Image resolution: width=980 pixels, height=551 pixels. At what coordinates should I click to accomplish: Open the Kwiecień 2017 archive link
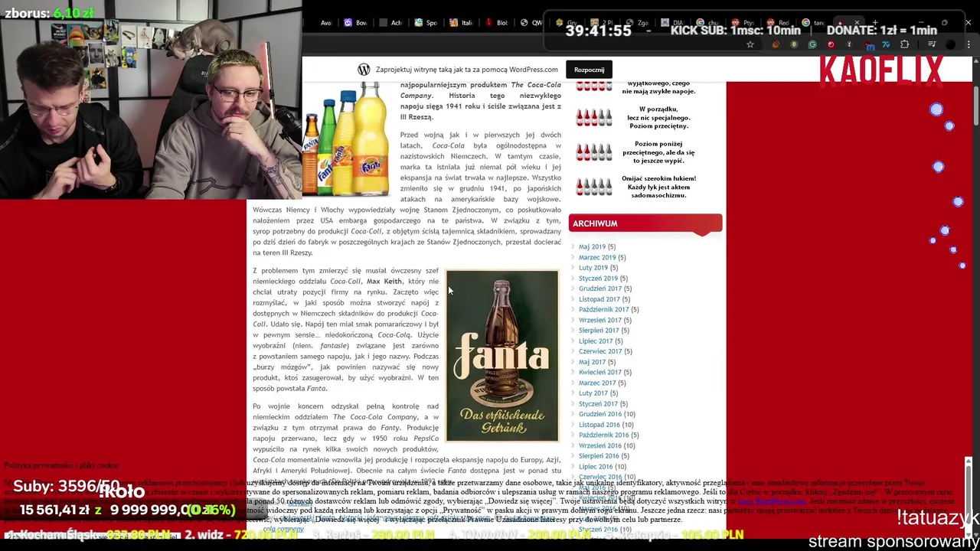coord(600,373)
